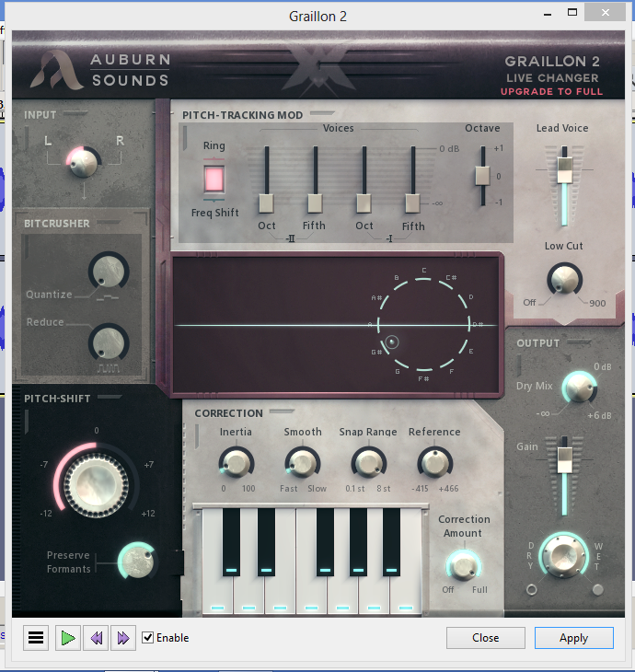Screen dimensions: 635x672
Task: Toggle the fourth black key G# note
Action: [x=358, y=542]
